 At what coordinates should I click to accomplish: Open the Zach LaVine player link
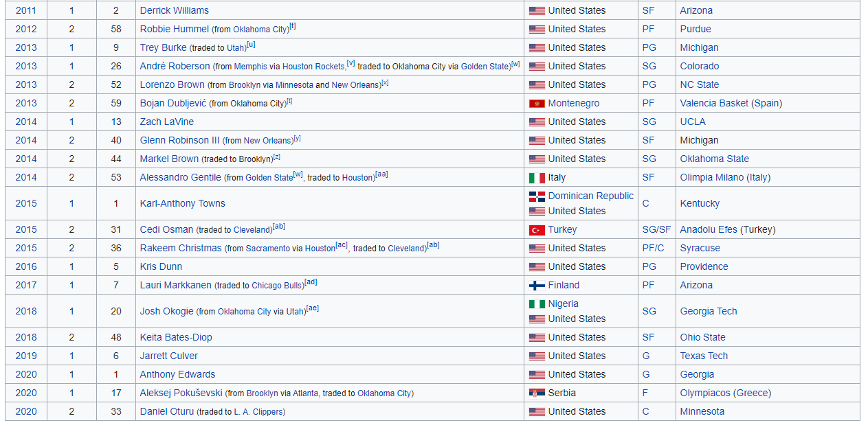coord(167,122)
